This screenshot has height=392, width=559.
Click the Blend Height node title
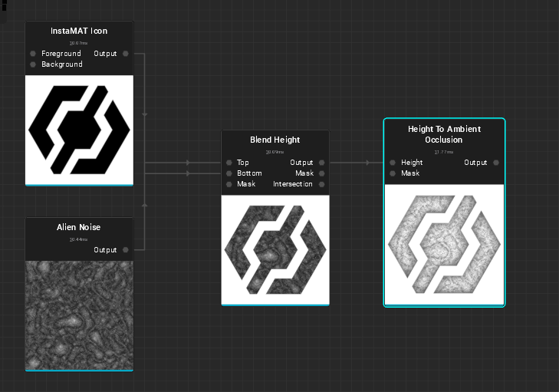coord(275,140)
